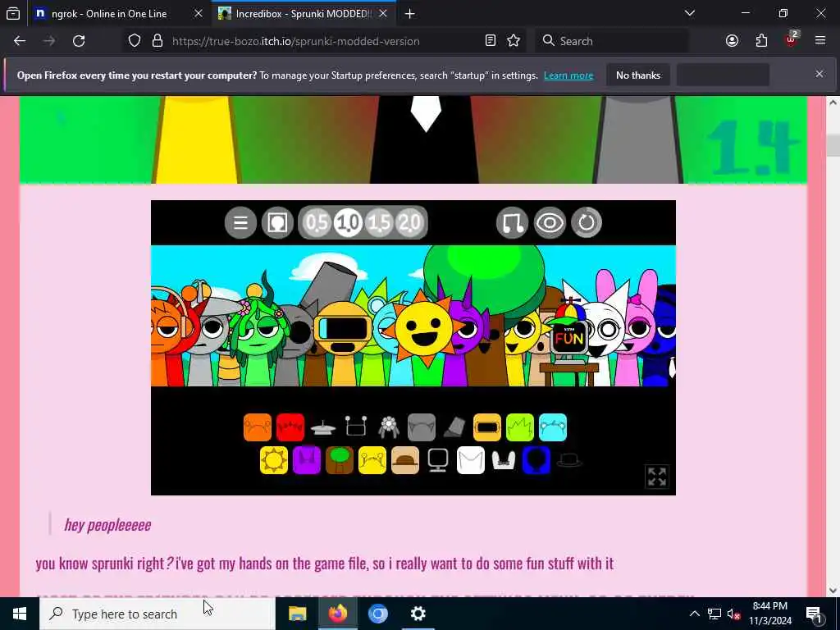The width and height of the screenshot is (840, 630).
Task: Open the Firefox account menu
Action: pyautogui.click(x=733, y=41)
